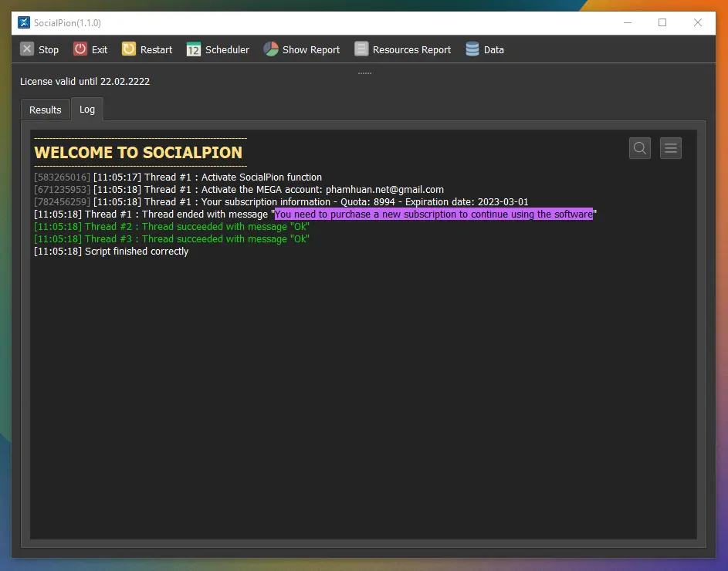Click the Thread #3 succeeded log line

(x=171, y=239)
